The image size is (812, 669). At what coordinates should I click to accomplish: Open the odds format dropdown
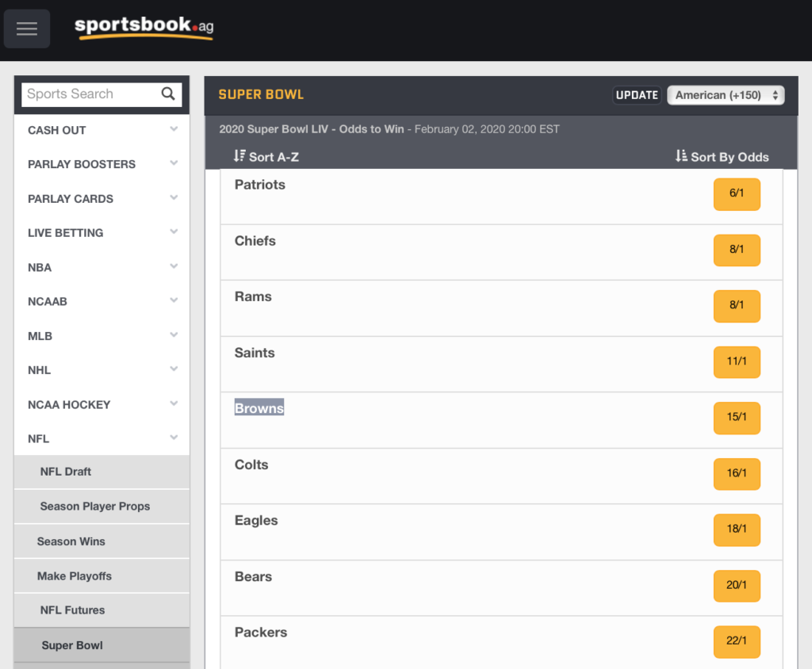pyautogui.click(x=726, y=95)
